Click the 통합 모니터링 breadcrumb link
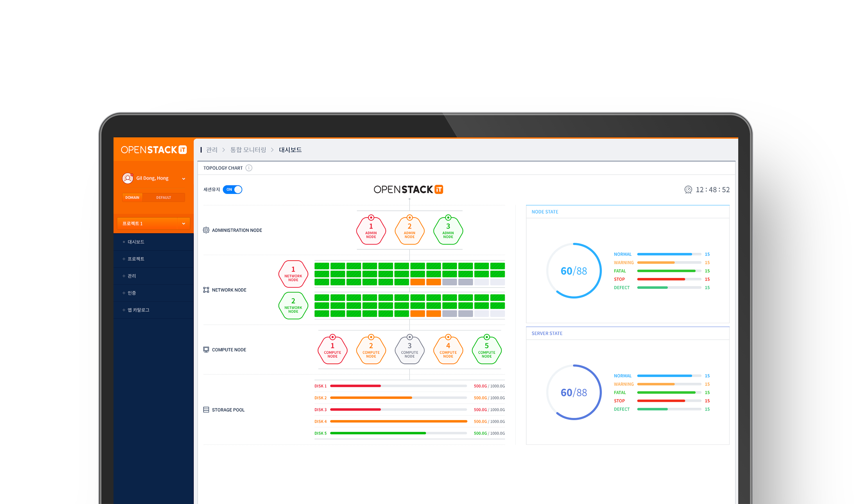The width and height of the screenshot is (854, 504). 248,150
